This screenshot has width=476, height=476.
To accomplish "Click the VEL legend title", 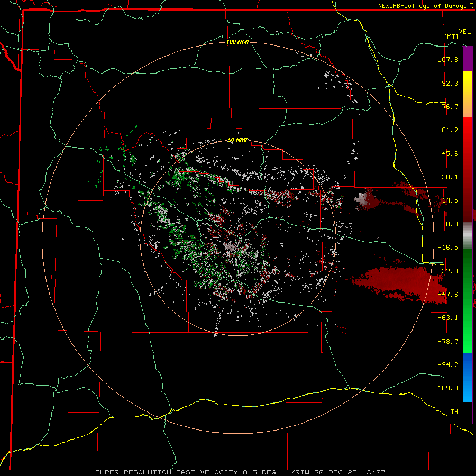I will (x=464, y=32).
